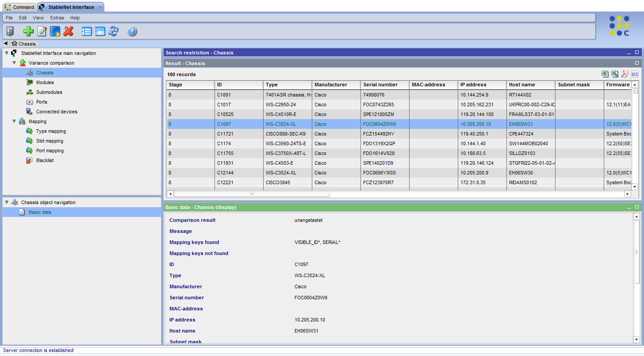644x356 pixels.
Task: Click the first Excel export icon
Action: pos(605,74)
